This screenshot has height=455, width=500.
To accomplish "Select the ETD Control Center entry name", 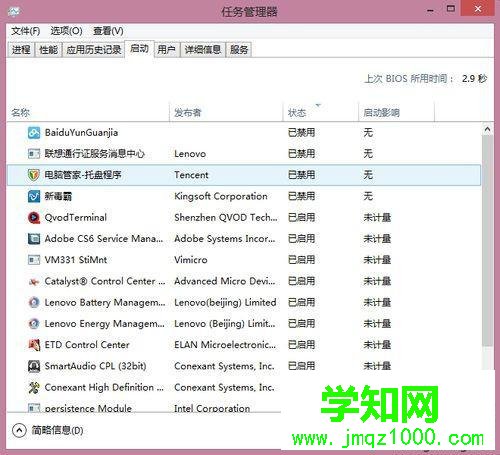I will pos(87,345).
